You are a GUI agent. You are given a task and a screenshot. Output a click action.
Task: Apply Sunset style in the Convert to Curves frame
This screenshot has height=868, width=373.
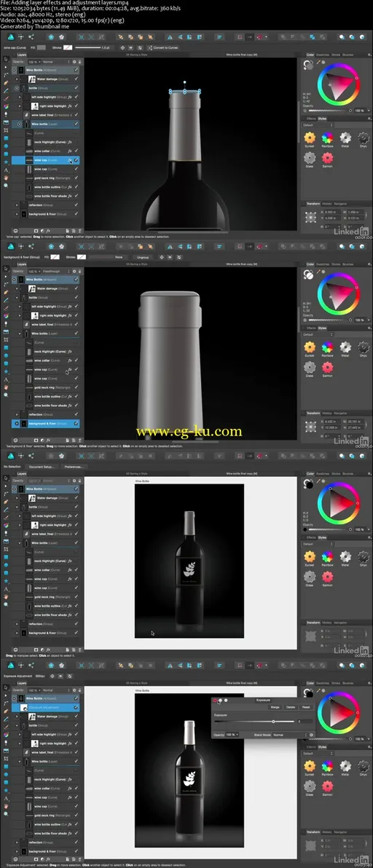coord(310,138)
